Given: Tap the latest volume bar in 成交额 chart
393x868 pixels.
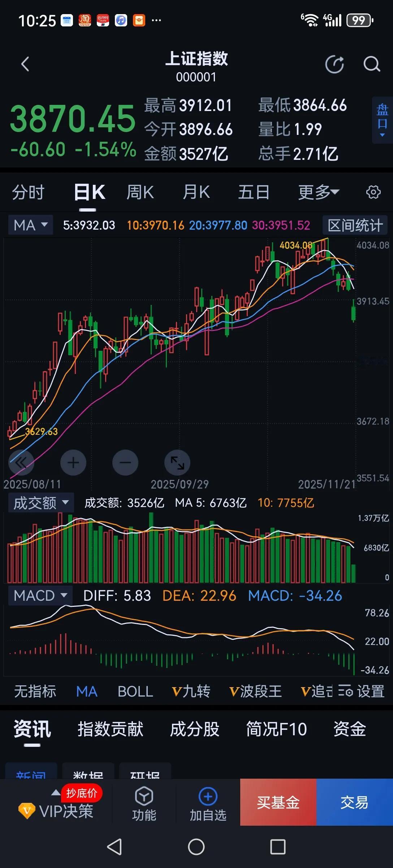Looking at the screenshot, I should [x=353, y=573].
